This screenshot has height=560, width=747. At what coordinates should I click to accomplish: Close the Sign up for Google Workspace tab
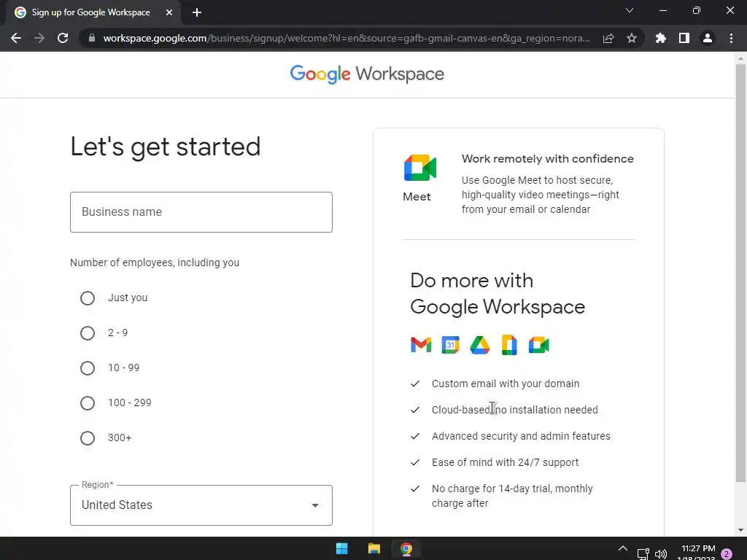point(169,12)
